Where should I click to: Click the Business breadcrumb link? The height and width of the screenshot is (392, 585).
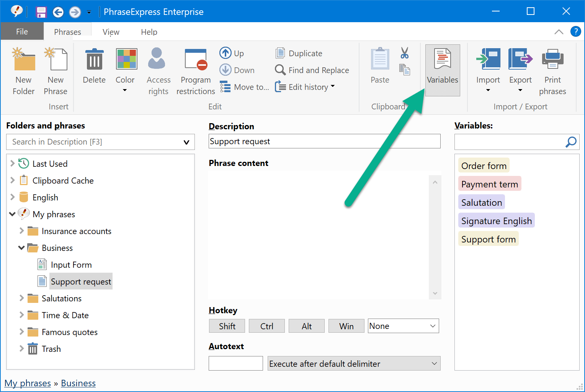point(78,383)
